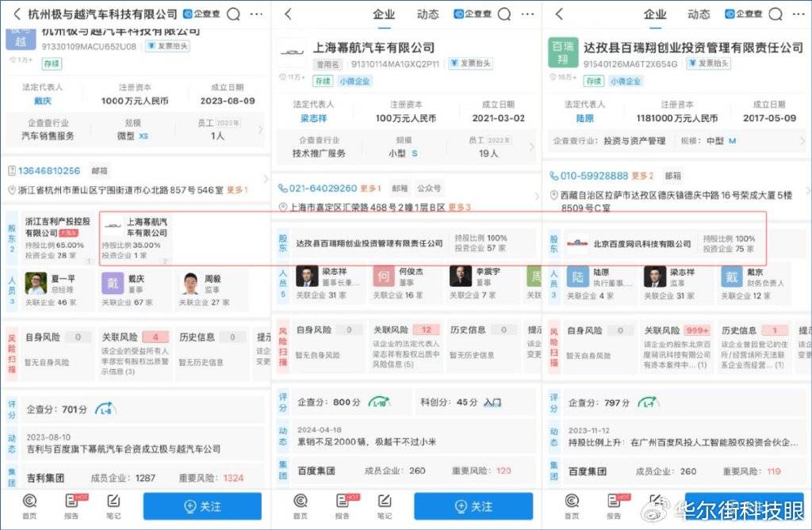Viewport: 812px width, 530px height.
Task: Tap 报告 icon in 杭州极与越 bottom bar
Action: click(71, 505)
